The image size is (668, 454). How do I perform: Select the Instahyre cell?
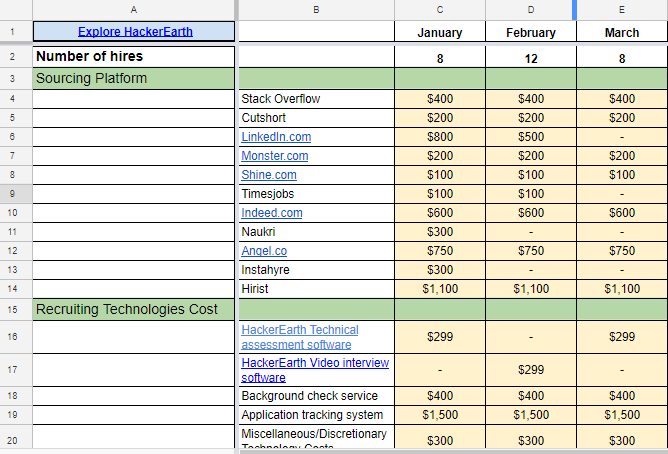pyautogui.click(x=316, y=270)
